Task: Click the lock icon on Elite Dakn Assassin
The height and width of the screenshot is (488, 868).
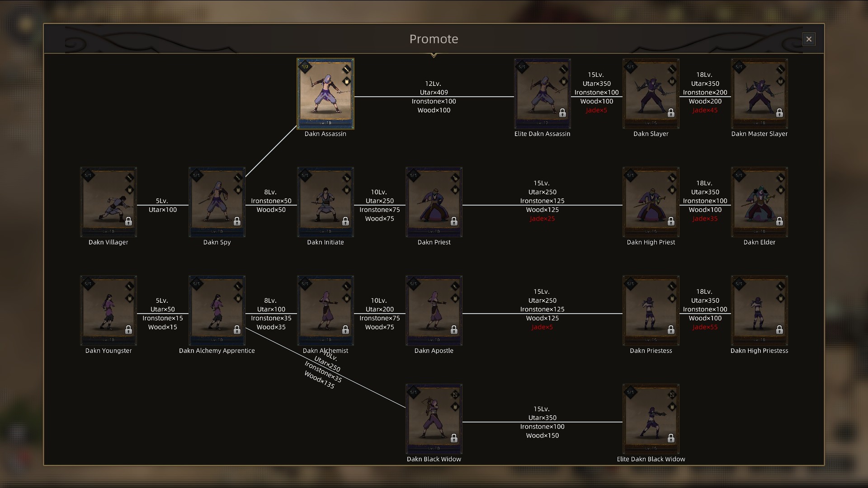Action: coord(562,113)
